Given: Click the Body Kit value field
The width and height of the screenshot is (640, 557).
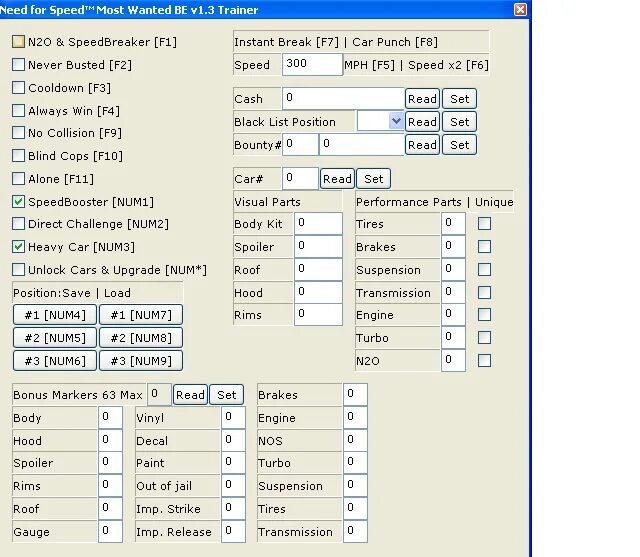Looking at the screenshot, I should (x=318, y=223).
